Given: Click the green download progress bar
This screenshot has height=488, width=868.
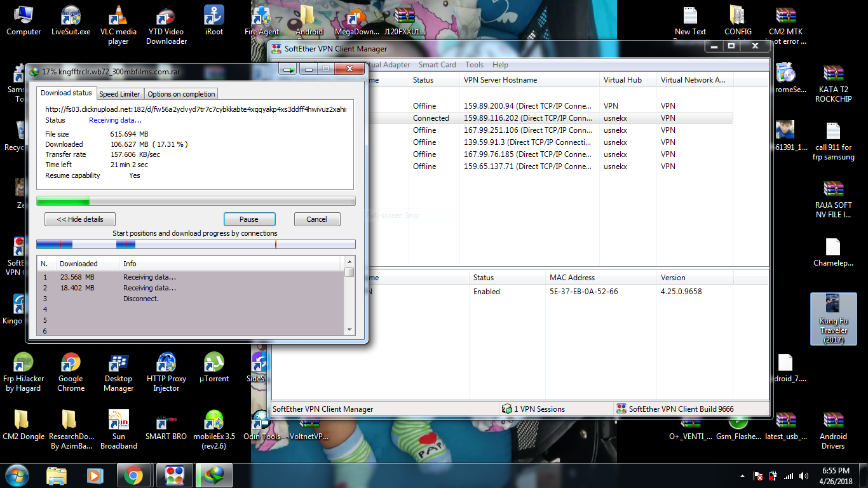Looking at the screenshot, I should (x=196, y=201).
